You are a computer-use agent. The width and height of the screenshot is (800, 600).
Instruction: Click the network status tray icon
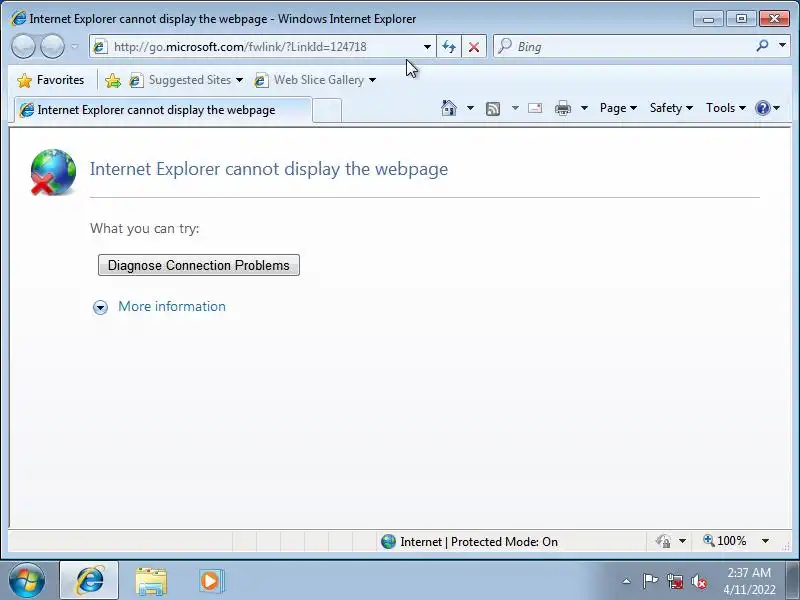coord(674,582)
